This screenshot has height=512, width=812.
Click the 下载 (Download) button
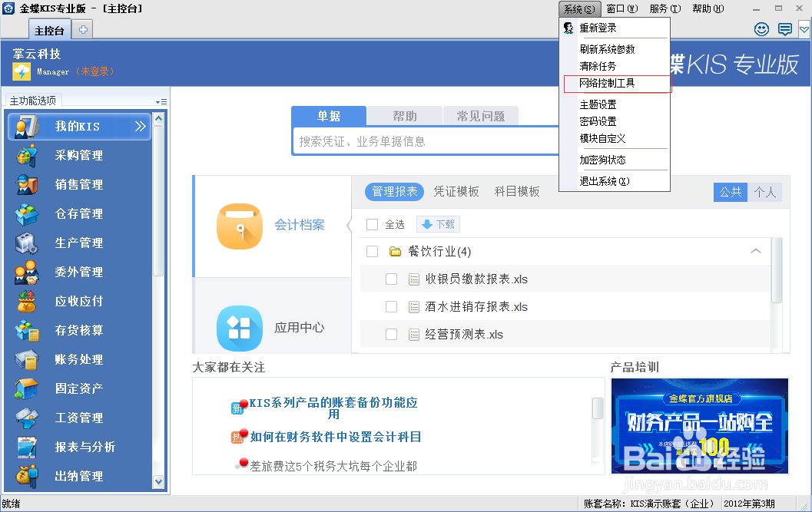437,223
